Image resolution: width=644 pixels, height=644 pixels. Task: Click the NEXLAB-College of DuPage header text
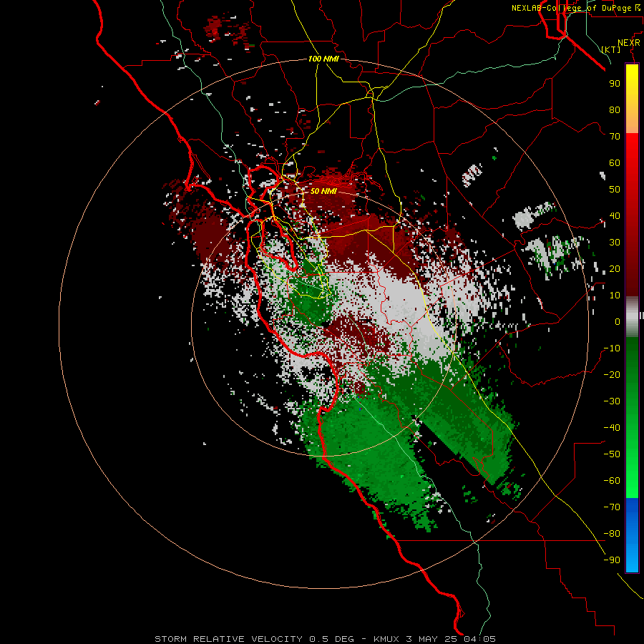point(575,8)
